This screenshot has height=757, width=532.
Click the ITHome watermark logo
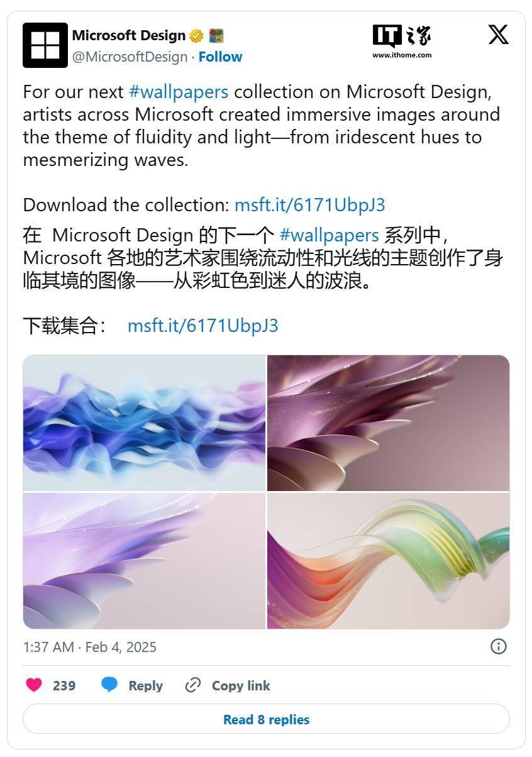point(402,41)
